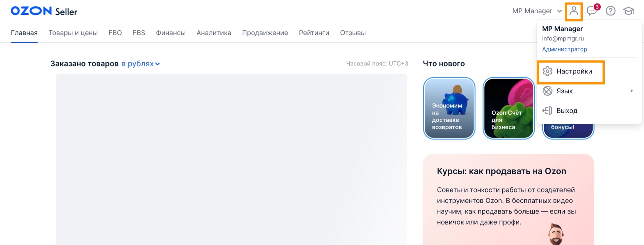Open the chat messages icon
This screenshot has width=644, height=245.
(x=592, y=11)
